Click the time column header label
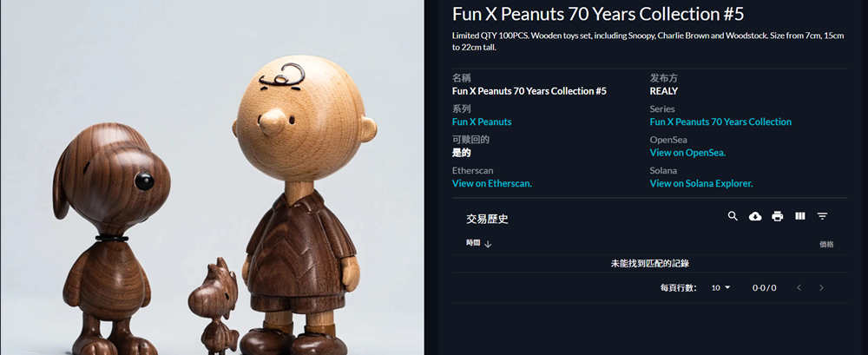 tap(473, 243)
